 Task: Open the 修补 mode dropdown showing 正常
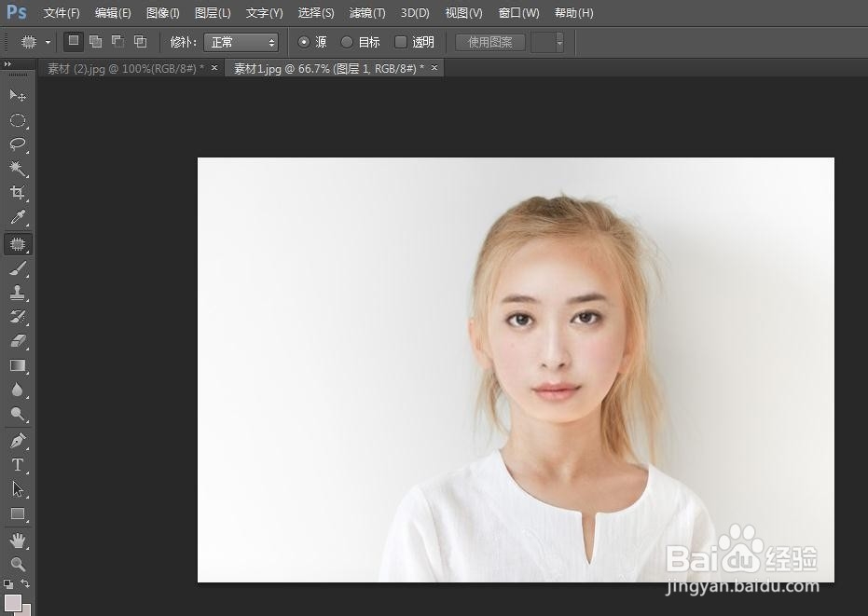click(x=241, y=42)
